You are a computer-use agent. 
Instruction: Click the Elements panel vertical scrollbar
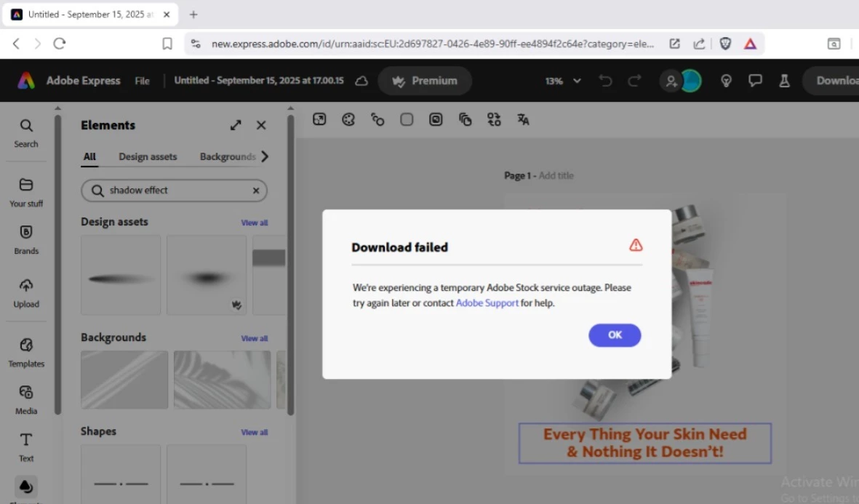click(x=291, y=264)
